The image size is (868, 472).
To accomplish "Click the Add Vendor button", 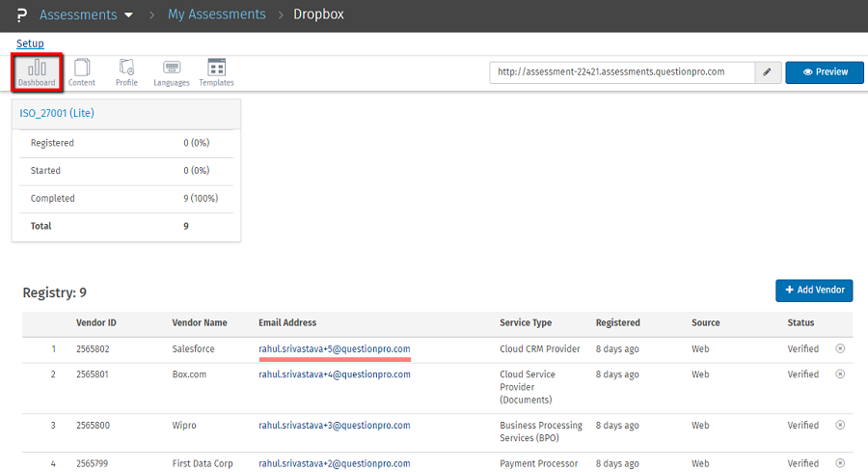I will pos(814,291).
